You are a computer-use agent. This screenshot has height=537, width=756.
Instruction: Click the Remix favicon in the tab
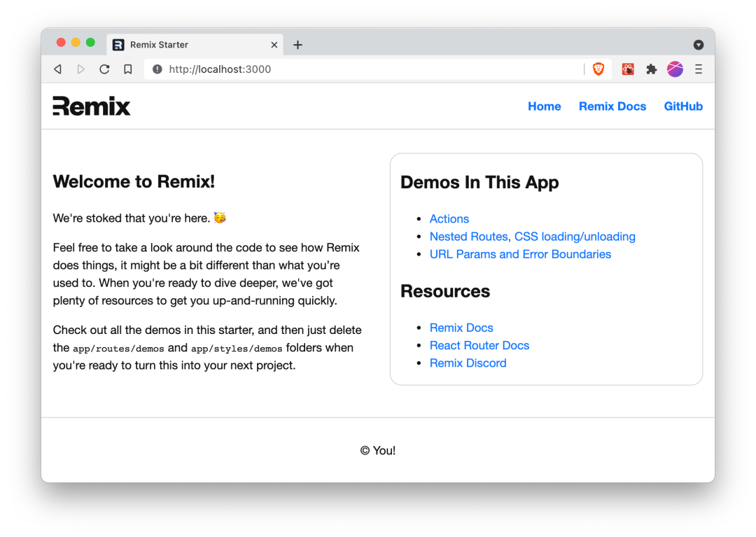(118, 45)
